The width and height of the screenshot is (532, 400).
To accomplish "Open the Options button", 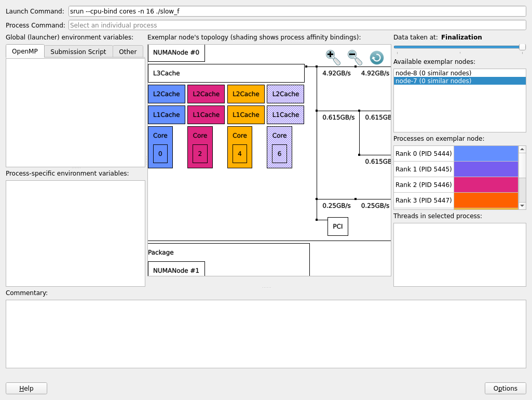I will pyautogui.click(x=505, y=388).
